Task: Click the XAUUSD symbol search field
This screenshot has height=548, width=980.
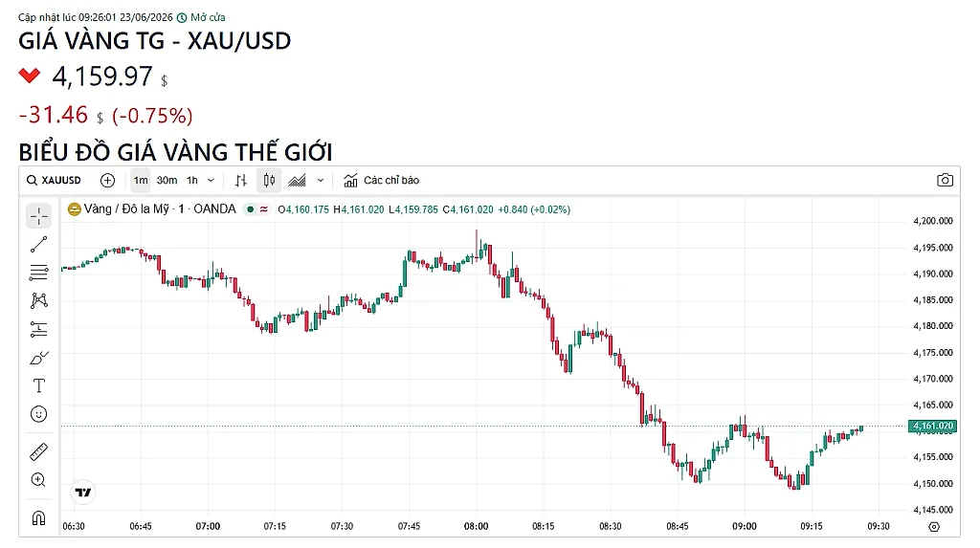Action: click(x=54, y=181)
